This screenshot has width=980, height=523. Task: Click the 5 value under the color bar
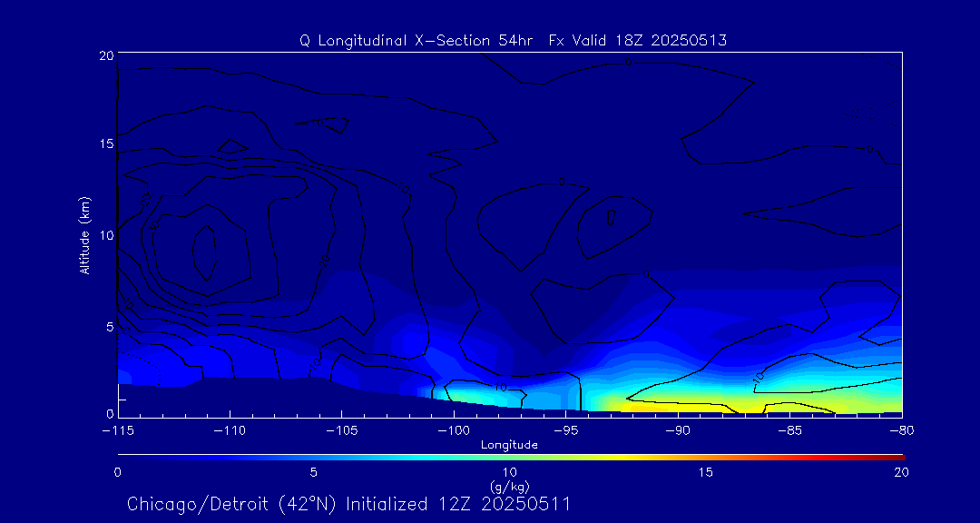coord(314,472)
